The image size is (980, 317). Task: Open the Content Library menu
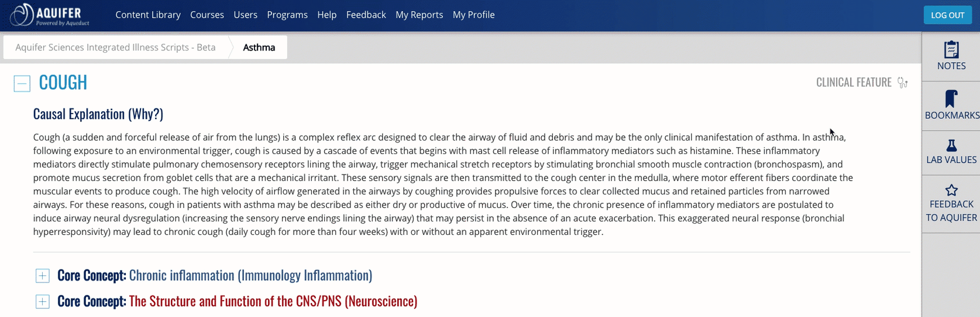tap(148, 15)
